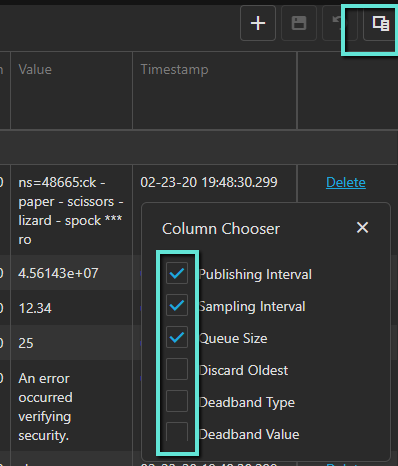Uncheck the Queue Size column
Screen dimensions: 398x466
pos(177,337)
